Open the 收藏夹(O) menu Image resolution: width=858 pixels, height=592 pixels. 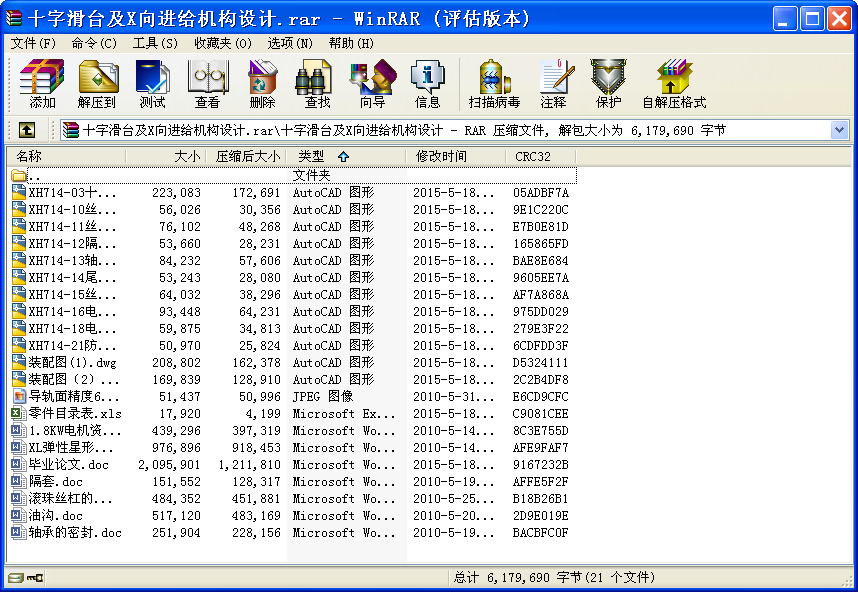(223, 43)
